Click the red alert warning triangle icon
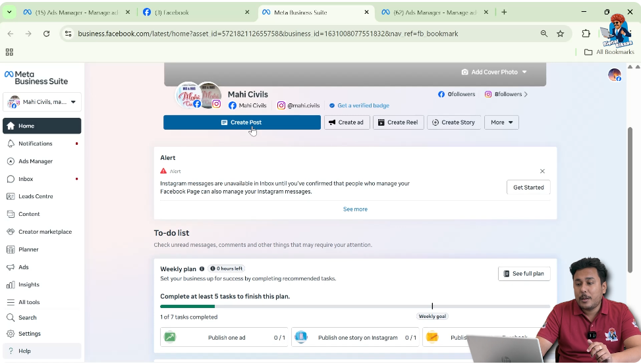This screenshot has width=641, height=364. 163,170
